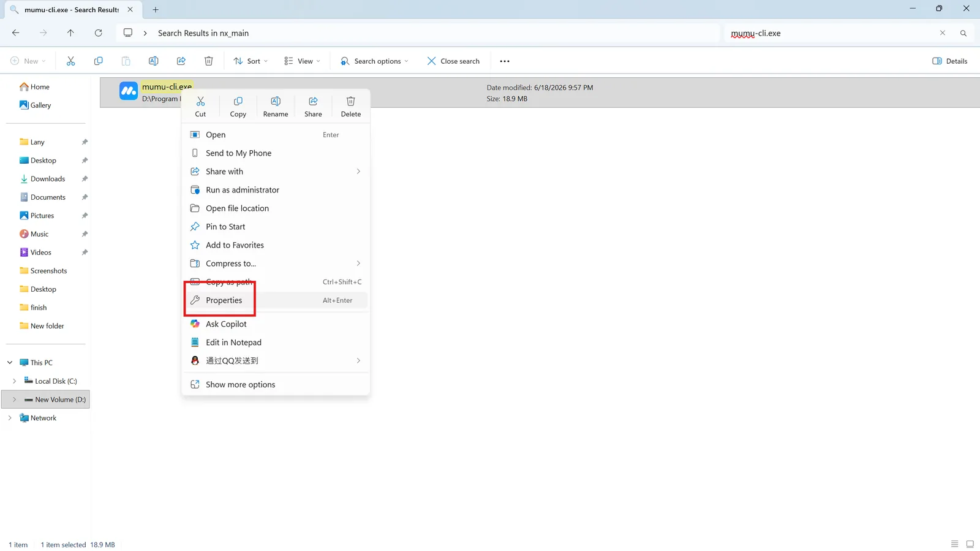Clear the mumu-cli.exe search text

pyautogui.click(x=943, y=33)
